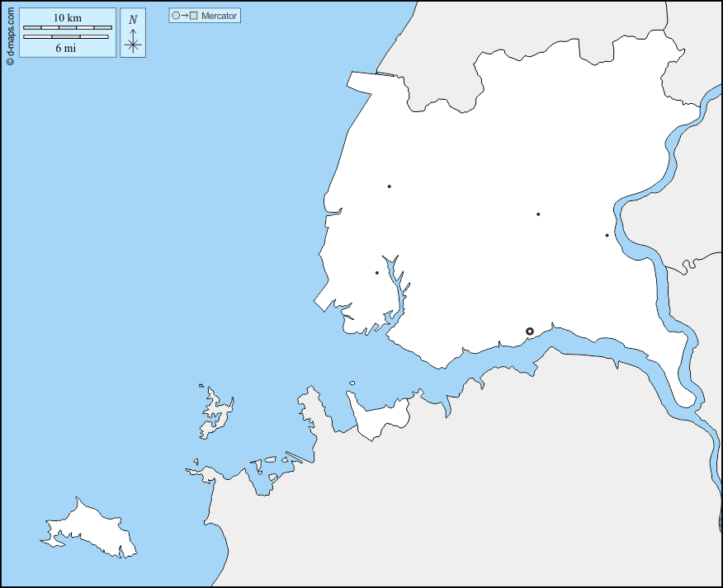The image size is (723, 588).
Task: Click the large island in the southwest
Action: pyautogui.click(x=91, y=528)
